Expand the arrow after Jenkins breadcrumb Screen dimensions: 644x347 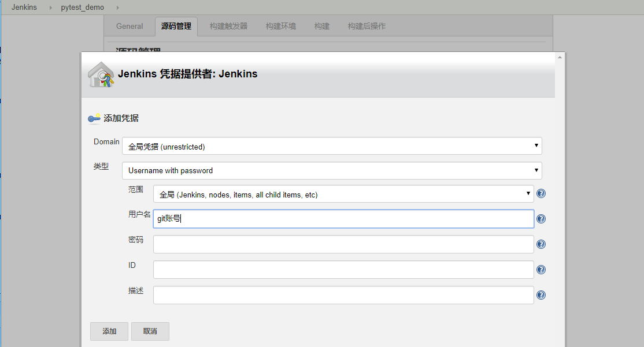(50, 8)
